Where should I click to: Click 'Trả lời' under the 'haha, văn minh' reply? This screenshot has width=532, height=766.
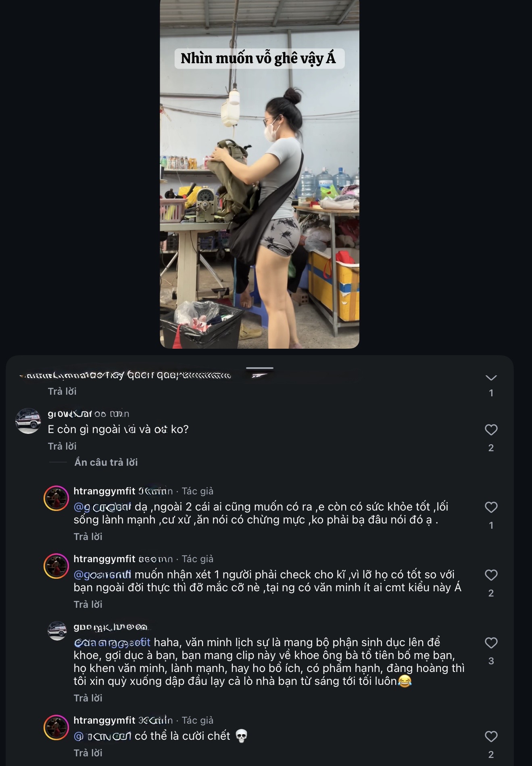pyautogui.click(x=88, y=698)
